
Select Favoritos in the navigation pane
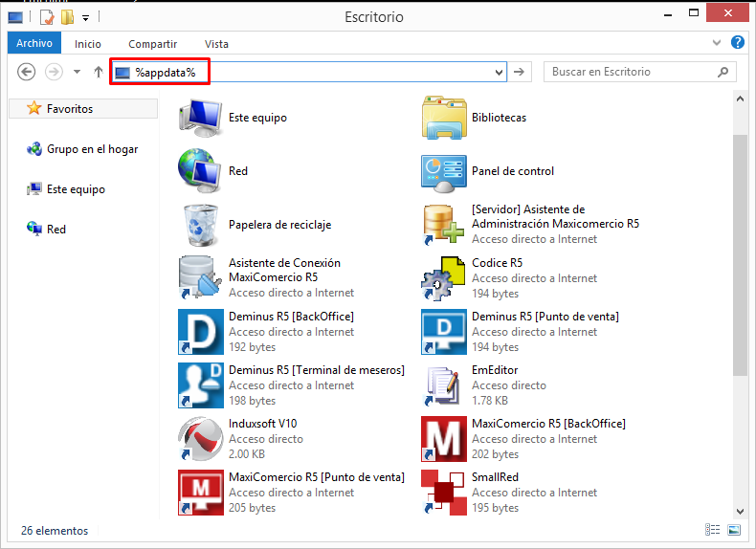(83, 108)
